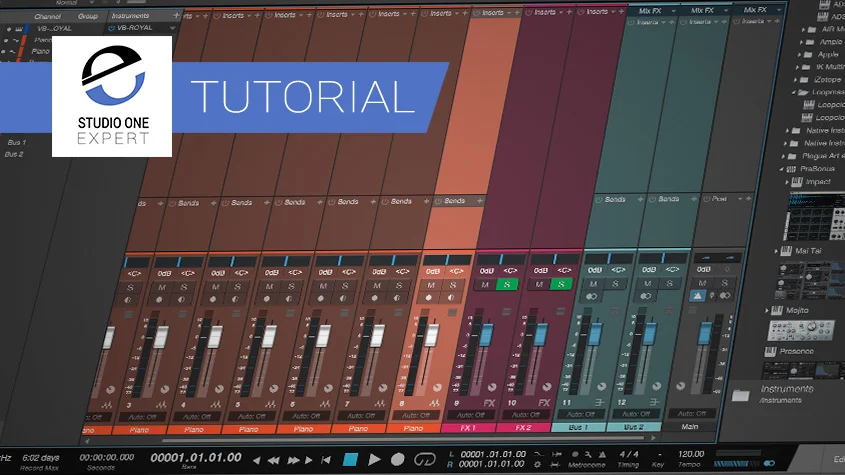This screenshot has height=475, width=845.
Task: Expand the iZotope folder in the browser
Action: tap(795, 80)
